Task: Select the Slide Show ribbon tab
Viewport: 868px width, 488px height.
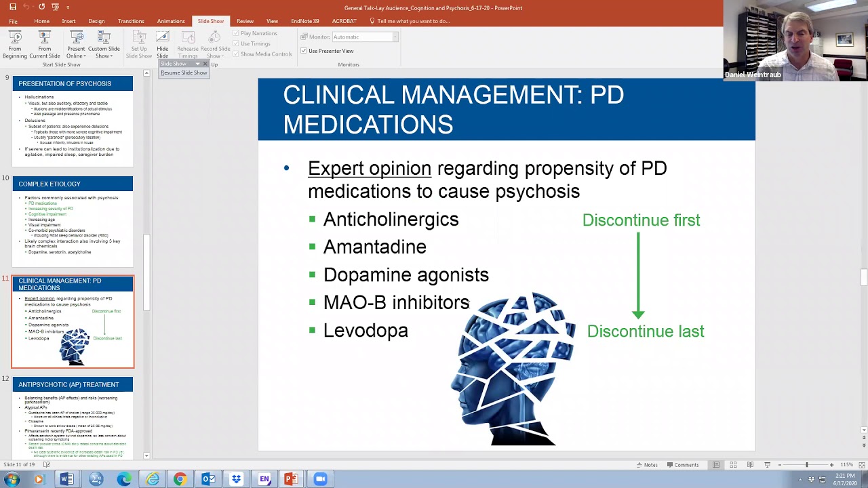Action: pyautogui.click(x=211, y=21)
